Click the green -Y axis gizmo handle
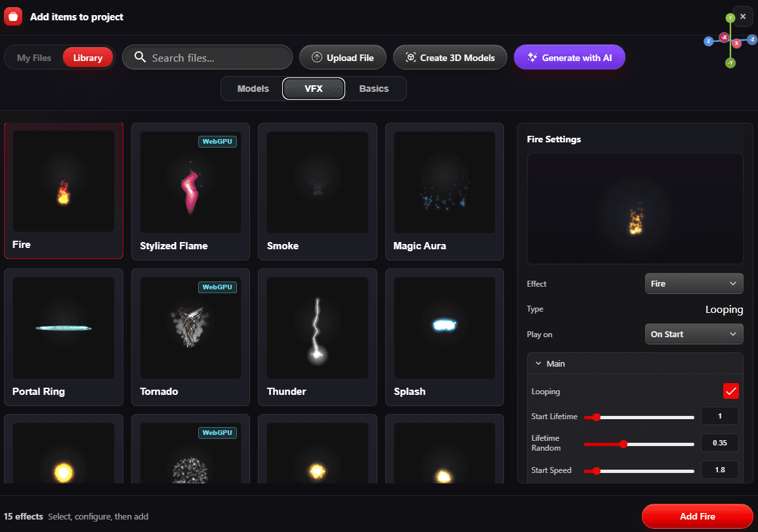 click(730, 63)
